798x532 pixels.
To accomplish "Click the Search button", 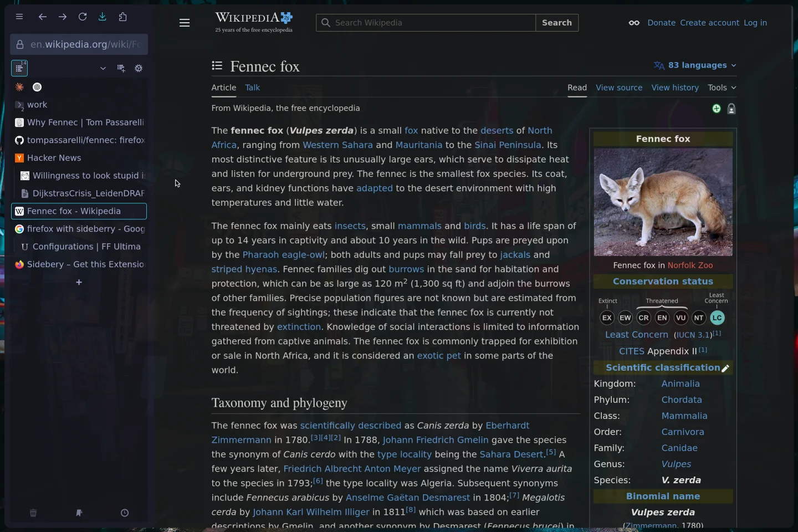I will pyautogui.click(x=557, y=23).
